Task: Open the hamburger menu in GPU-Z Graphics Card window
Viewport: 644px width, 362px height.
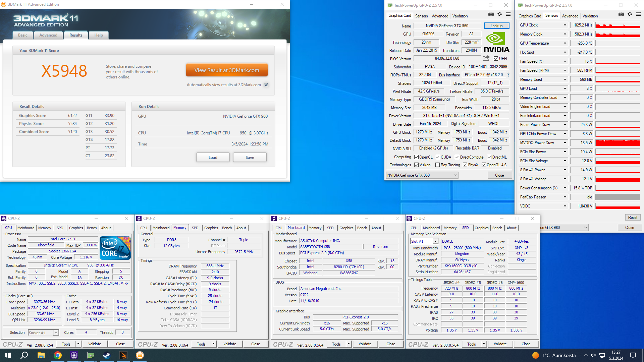Action: coord(508,14)
